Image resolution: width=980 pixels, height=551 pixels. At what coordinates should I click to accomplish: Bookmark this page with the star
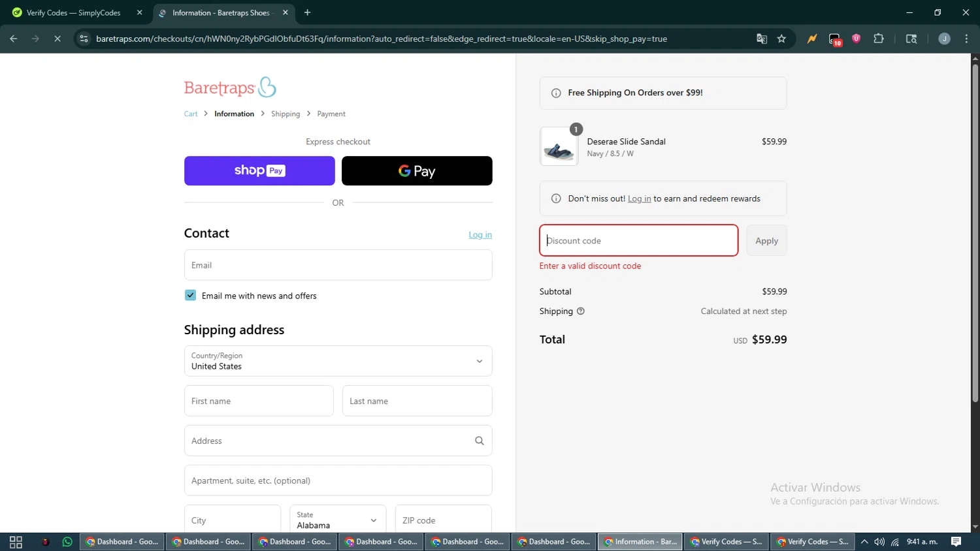[x=781, y=39]
